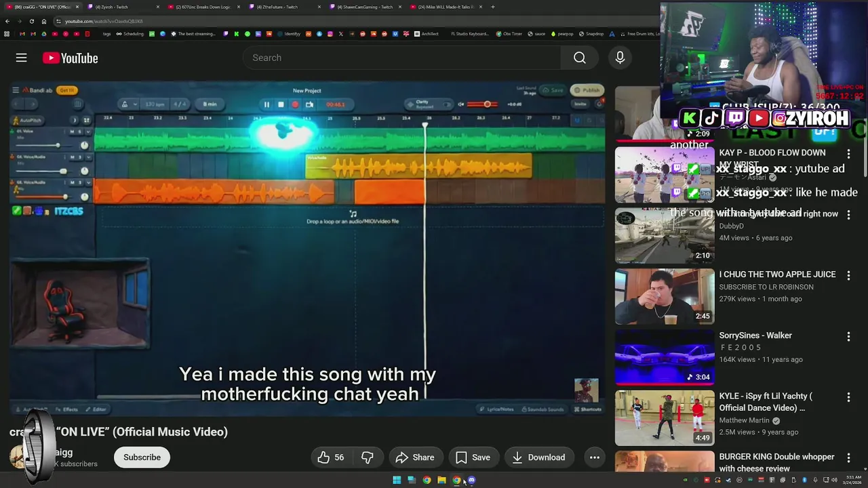Open the SorrySines - Walker thumbnail
This screenshot has height=488, width=868.
click(x=665, y=358)
